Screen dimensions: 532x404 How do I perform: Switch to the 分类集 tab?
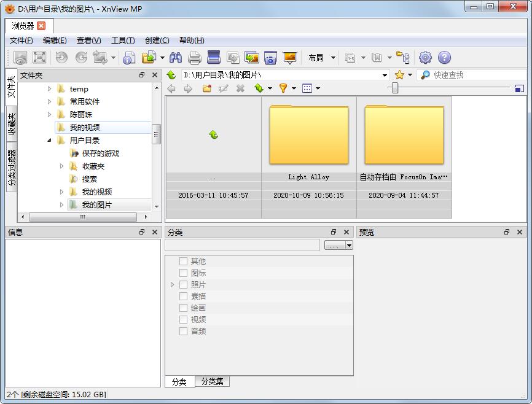click(212, 381)
